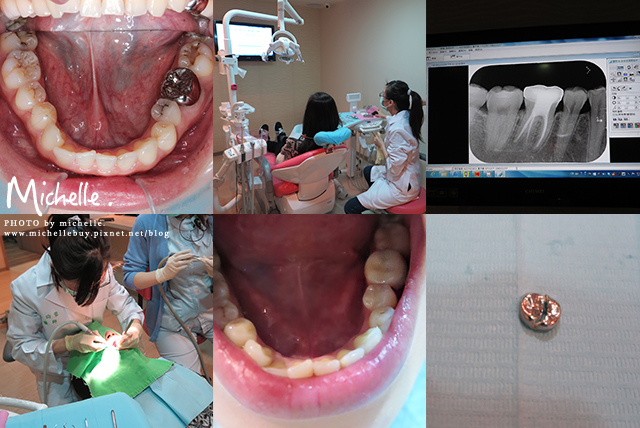Click the dental X-ray image in the viewer
Screen dimensions: 640x428
537,112
